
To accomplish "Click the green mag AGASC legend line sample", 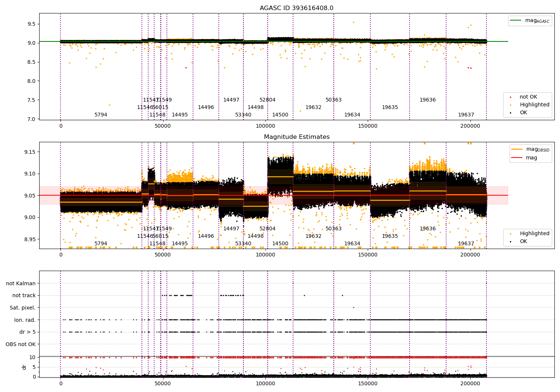I will pos(516,21).
